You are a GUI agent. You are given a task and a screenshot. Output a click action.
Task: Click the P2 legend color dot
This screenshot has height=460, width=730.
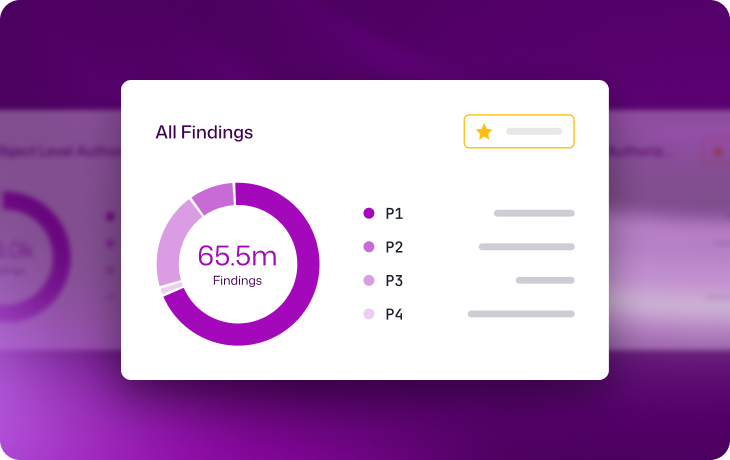(x=368, y=247)
